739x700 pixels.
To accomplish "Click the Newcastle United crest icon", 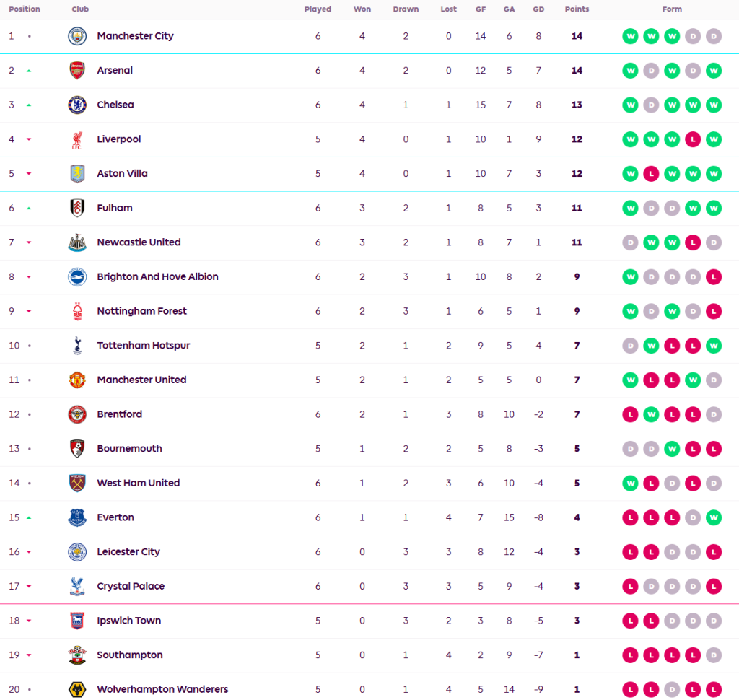I will pyautogui.click(x=77, y=242).
